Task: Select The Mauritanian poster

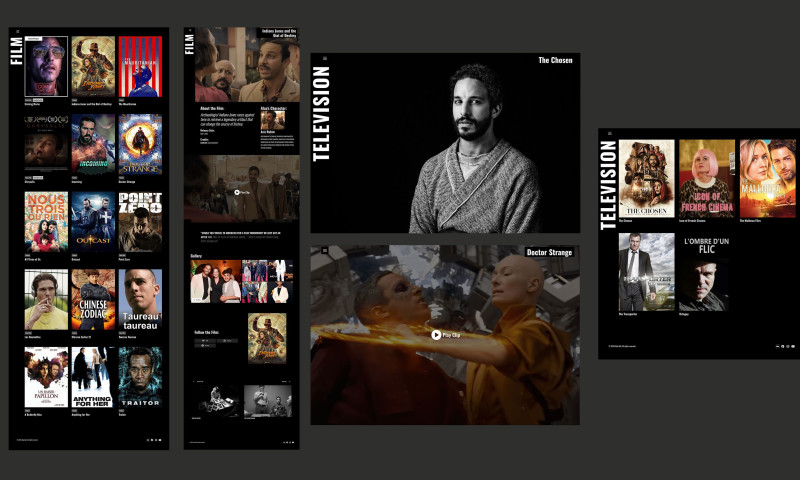Action: click(140, 66)
